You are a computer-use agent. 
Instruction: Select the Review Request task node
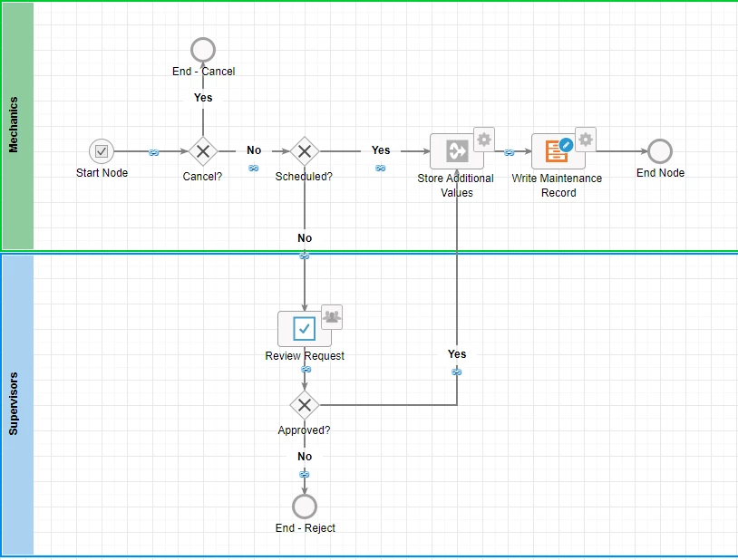pyautogui.click(x=305, y=328)
